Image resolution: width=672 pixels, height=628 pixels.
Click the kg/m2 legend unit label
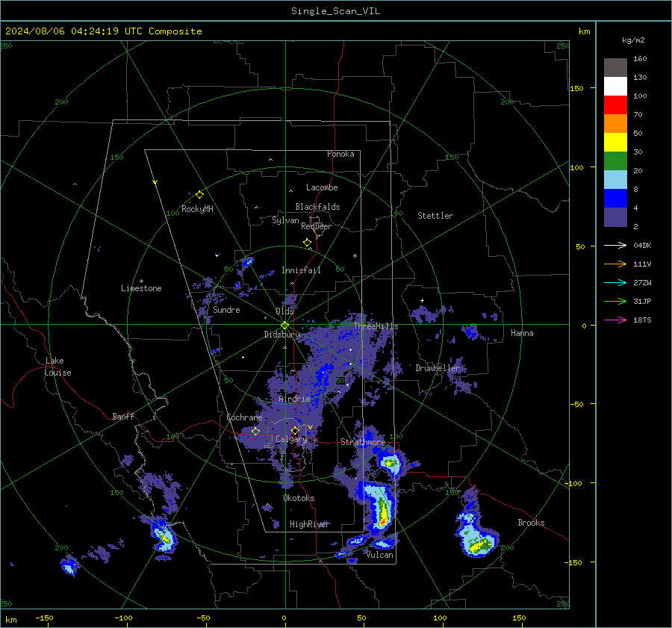point(633,40)
